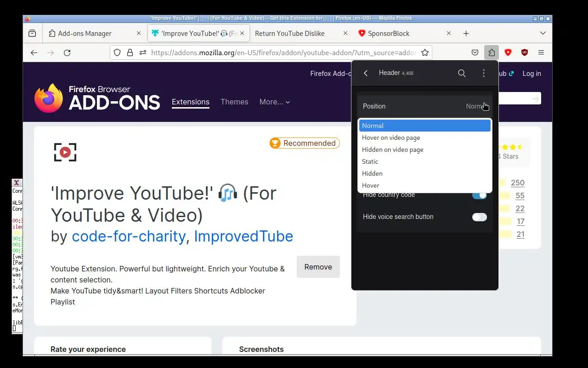
Task: Open the 55 four-star reviews link
Action: [x=520, y=195]
